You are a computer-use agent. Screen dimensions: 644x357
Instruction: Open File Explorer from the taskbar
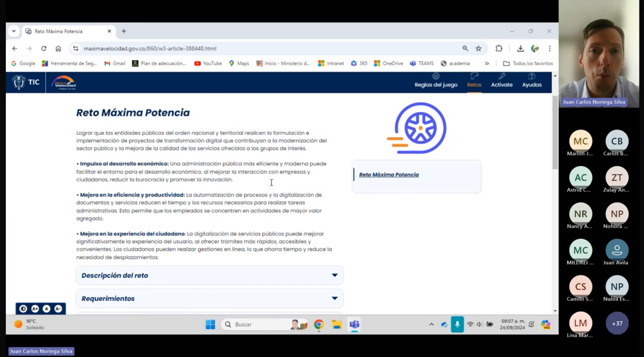pos(336,324)
